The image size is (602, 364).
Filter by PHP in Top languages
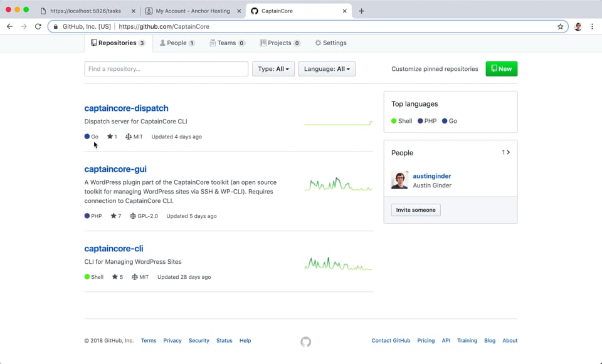[x=427, y=121]
